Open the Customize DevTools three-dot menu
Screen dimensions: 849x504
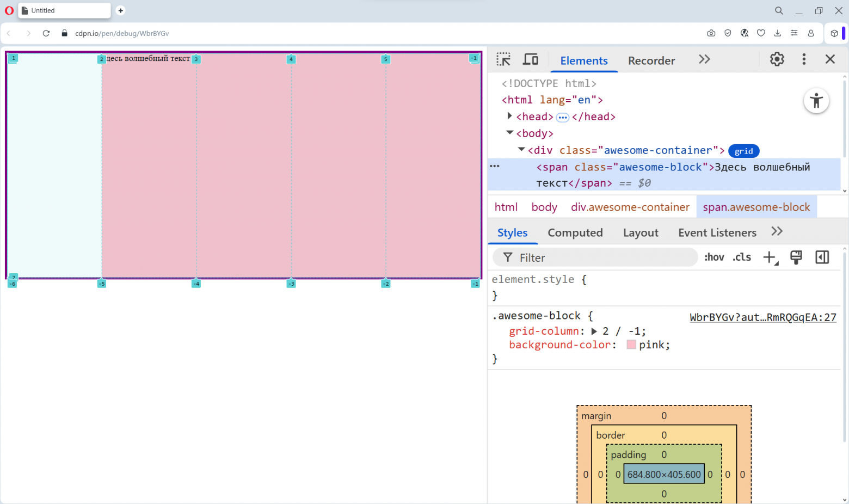pyautogui.click(x=804, y=59)
